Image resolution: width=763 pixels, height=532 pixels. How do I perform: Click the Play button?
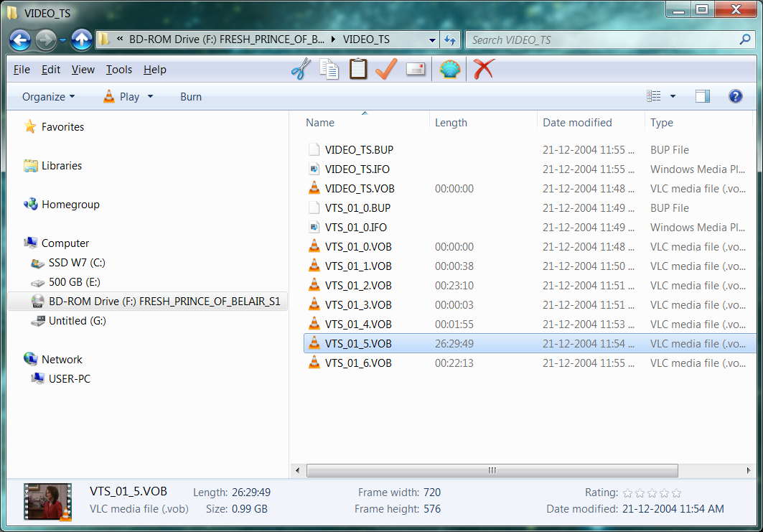pyautogui.click(x=123, y=97)
